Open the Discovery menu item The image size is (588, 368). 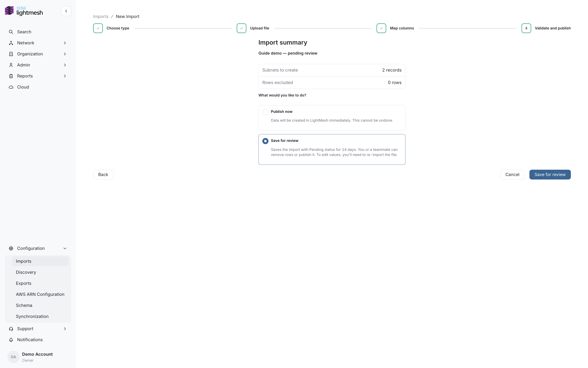click(x=40, y=272)
